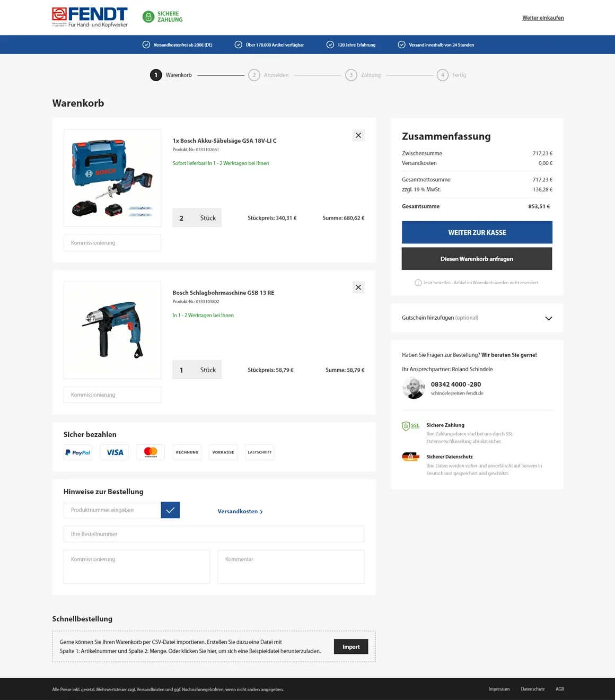This screenshot has width=615, height=700.
Task: Click the Kommissionierung field under the Säbelsäge
Action: tap(112, 243)
